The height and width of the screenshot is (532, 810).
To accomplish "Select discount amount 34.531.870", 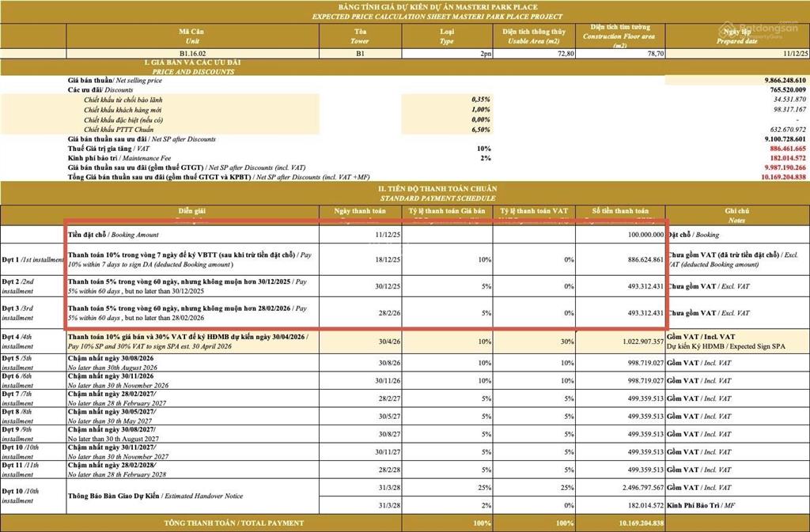I will point(790,100).
